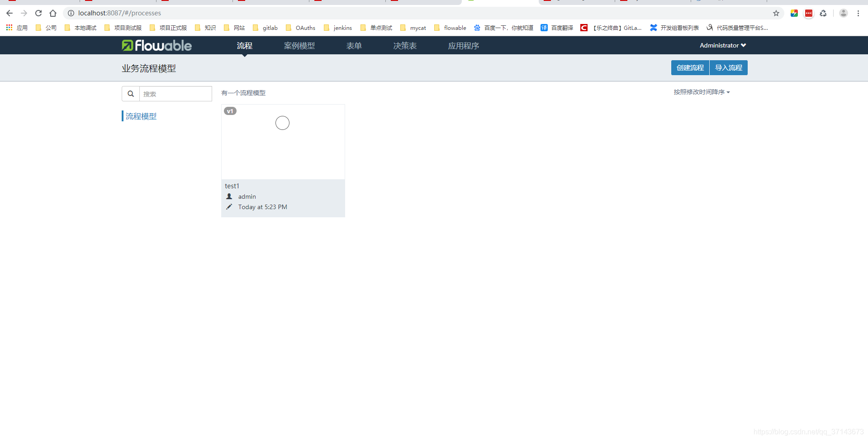Open the 按照修改时间降序 sort dropdown

pyautogui.click(x=702, y=92)
